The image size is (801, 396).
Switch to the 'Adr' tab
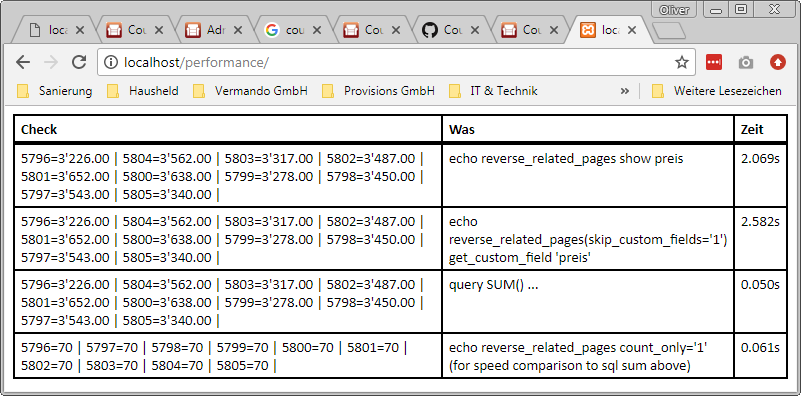[214, 30]
